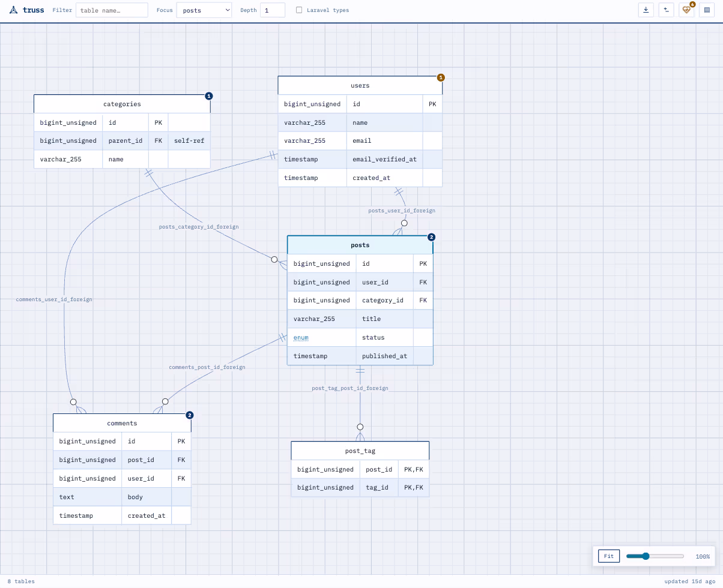Click the truss logo icon
723x588 pixels.
(x=14, y=10)
